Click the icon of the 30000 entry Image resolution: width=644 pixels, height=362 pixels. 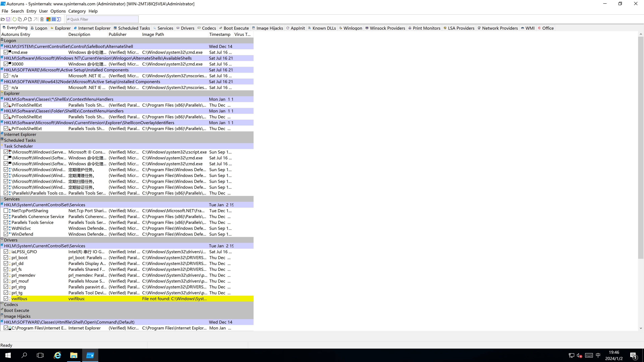pyautogui.click(x=10, y=64)
